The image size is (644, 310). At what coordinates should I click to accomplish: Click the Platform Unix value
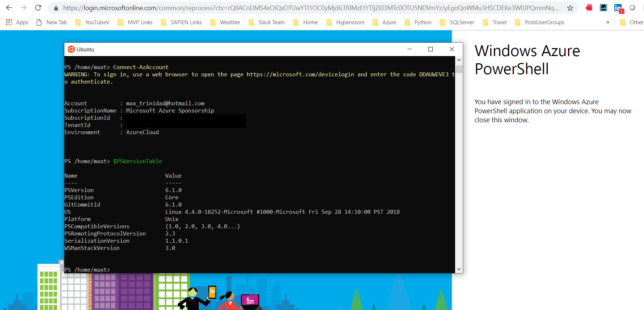[x=172, y=219]
